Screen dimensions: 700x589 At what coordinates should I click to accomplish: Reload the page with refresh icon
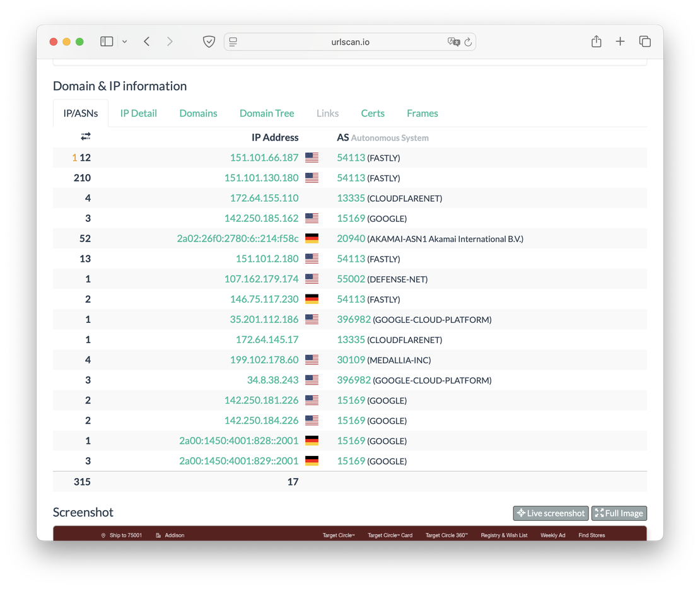pos(468,42)
